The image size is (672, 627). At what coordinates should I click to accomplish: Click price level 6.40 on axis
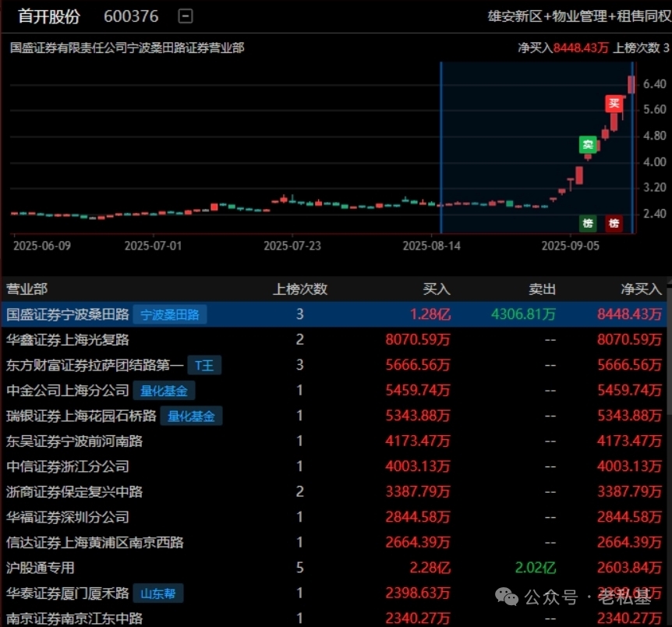coord(655,84)
